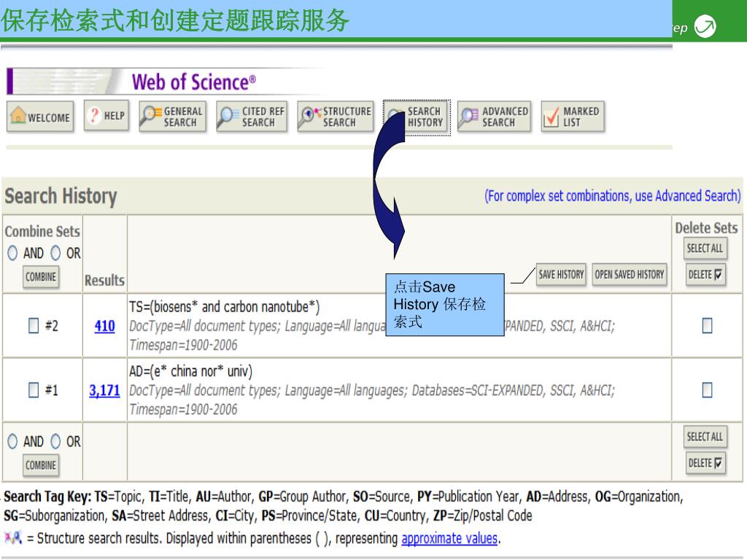
Task: Check the delete box for set #1
Action: click(x=708, y=390)
